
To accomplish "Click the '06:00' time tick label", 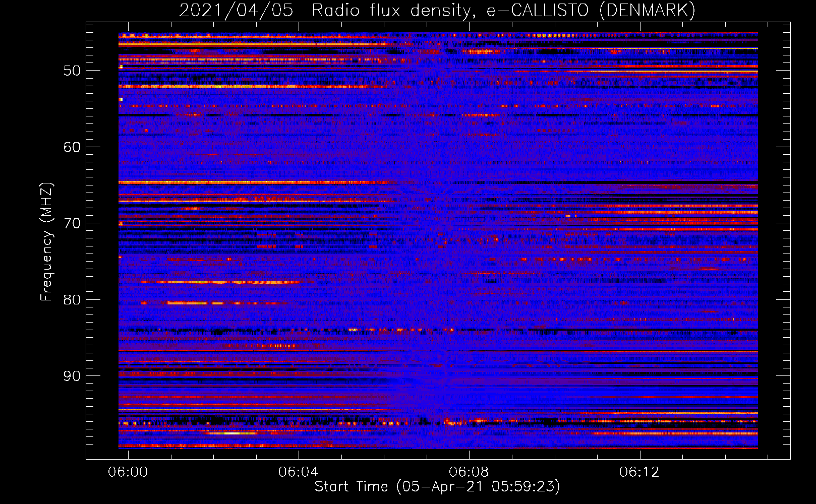I will point(128,472).
